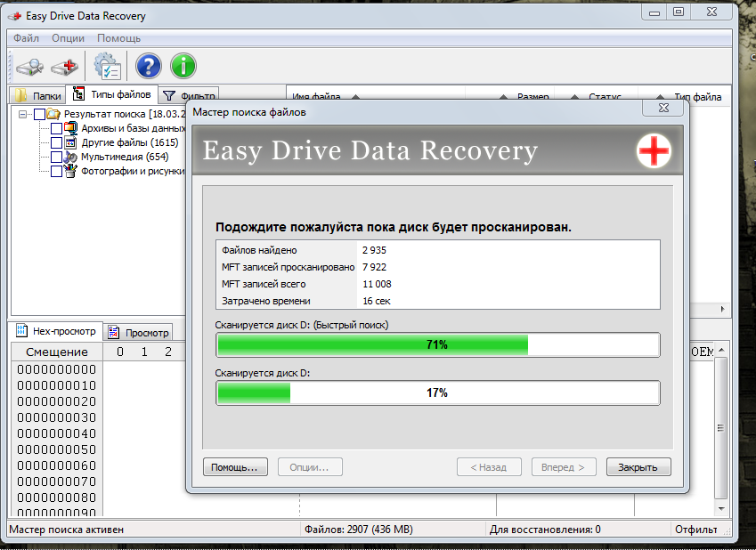The image size is (756, 550).
Task: Tick the Архивы и базы данных checkbox
Action: tap(56, 129)
